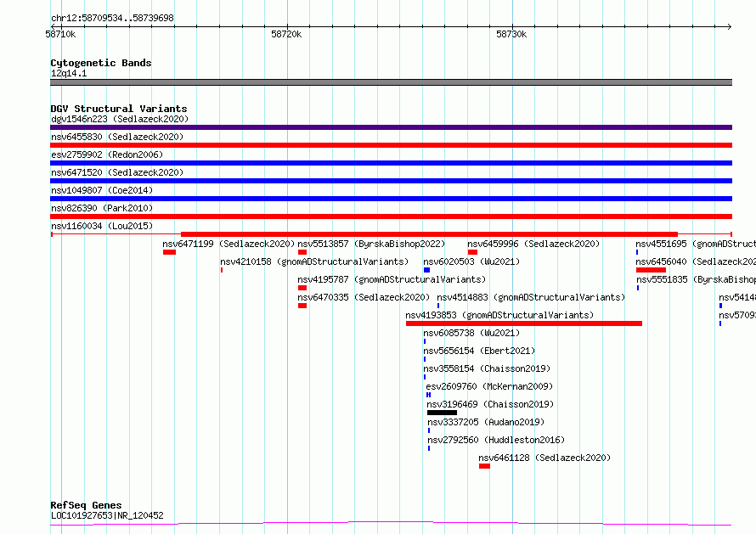Click nsv2792560 (Huddleston2016) label
This screenshot has height=534, width=756.
496,440
